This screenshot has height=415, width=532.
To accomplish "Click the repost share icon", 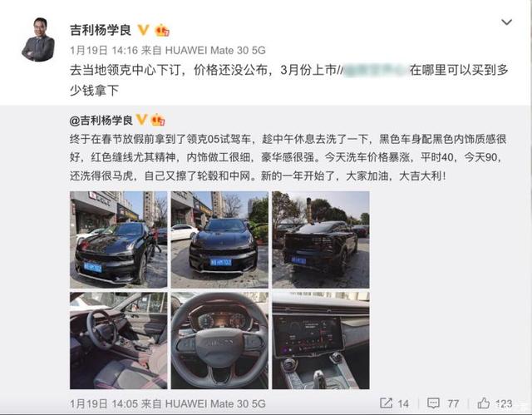I will (x=386, y=403).
